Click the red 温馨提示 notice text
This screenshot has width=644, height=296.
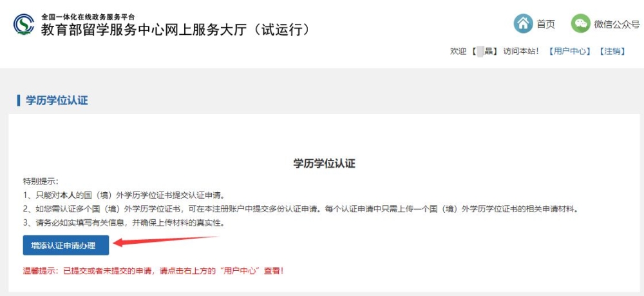tap(153, 271)
